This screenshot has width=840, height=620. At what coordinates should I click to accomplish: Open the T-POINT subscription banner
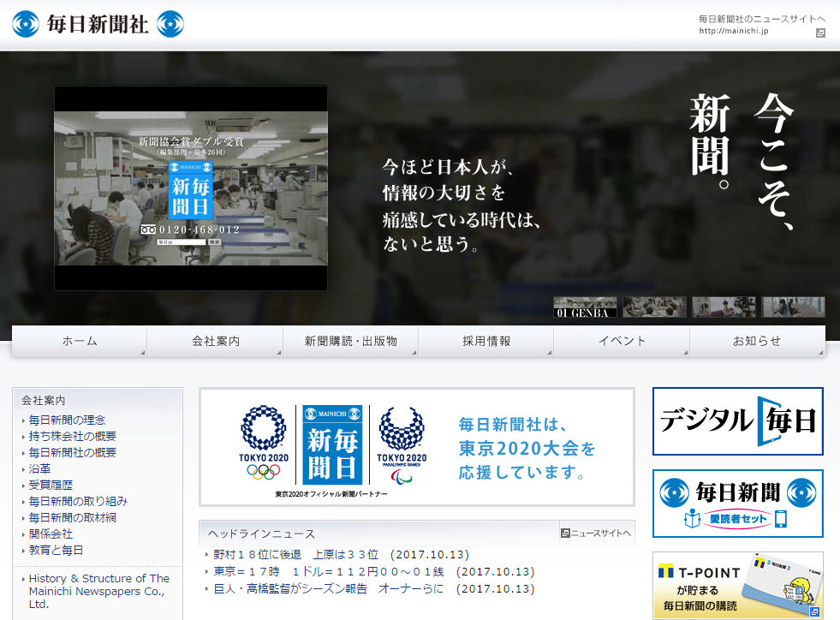738,585
